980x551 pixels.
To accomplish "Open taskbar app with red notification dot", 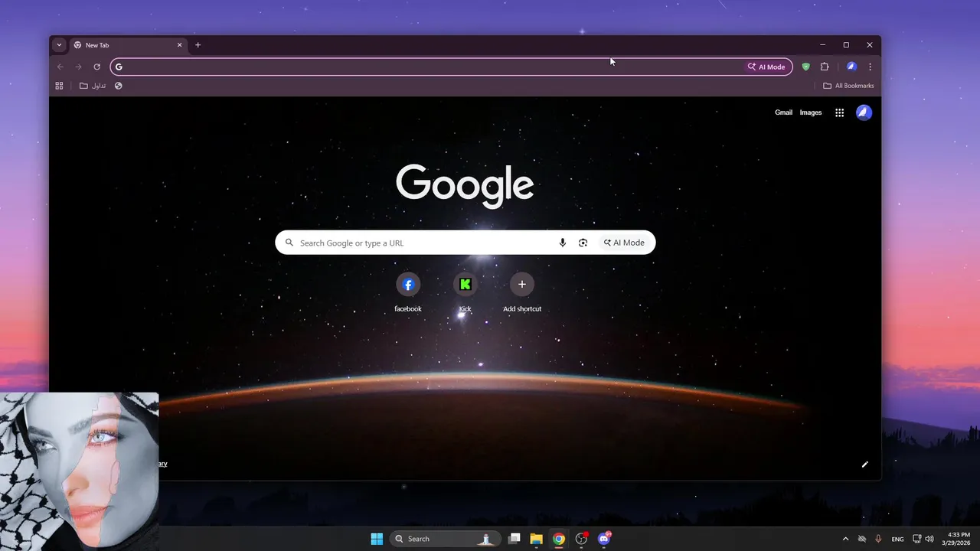I will point(582,539).
